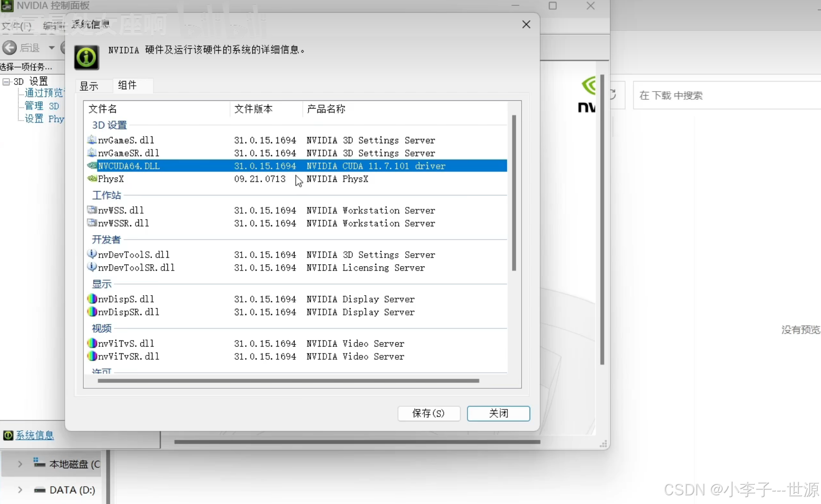Click the component list horizontal scrollbar

288,381
